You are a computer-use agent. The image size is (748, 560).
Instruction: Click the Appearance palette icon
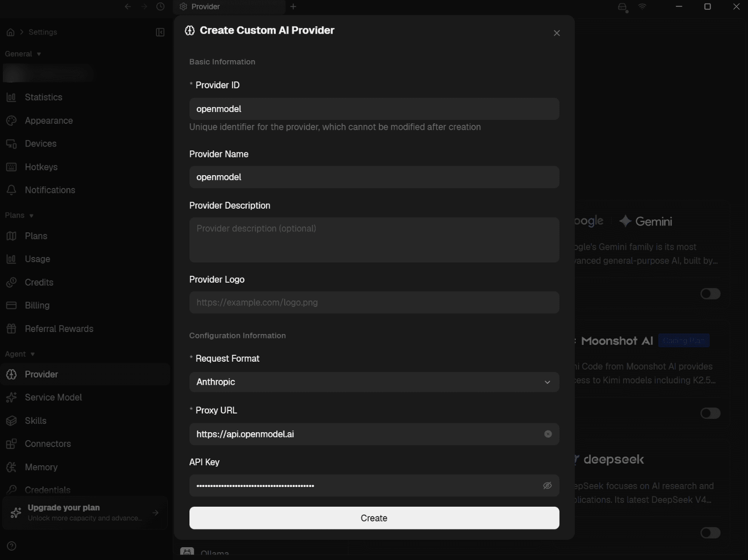pos(11,120)
